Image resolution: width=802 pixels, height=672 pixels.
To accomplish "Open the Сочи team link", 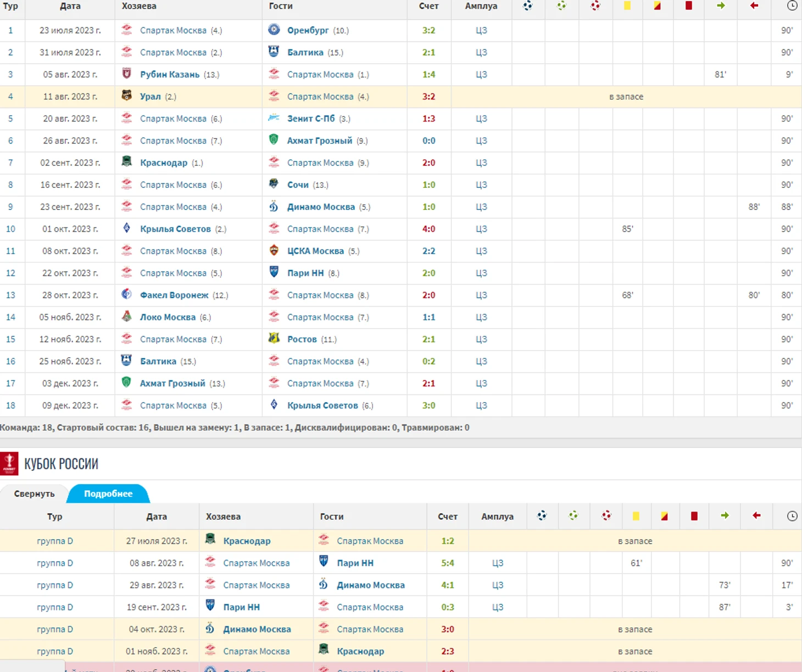I will pos(298,185).
